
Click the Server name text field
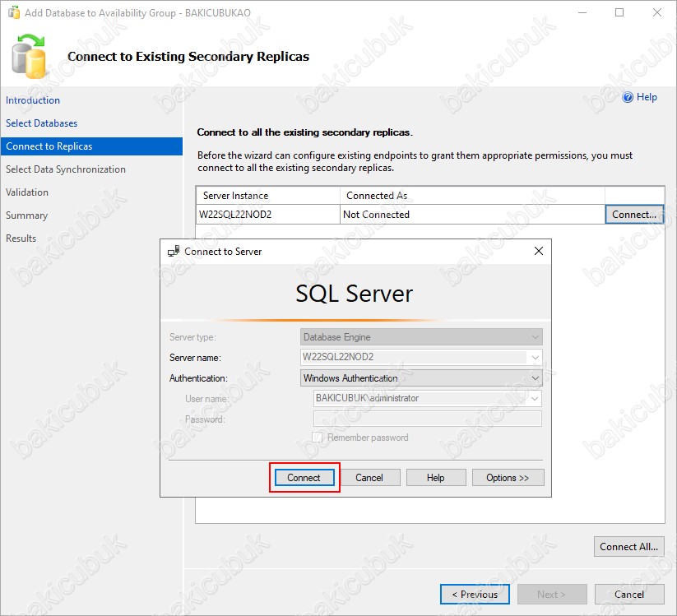[x=414, y=357]
